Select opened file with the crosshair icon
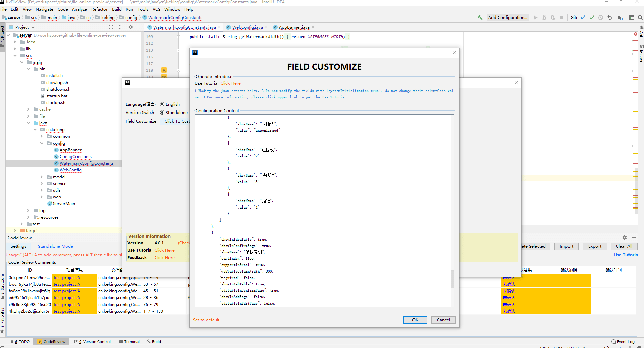Image resolution: width=644 pixels, height=348 pixels. [111, 27]
